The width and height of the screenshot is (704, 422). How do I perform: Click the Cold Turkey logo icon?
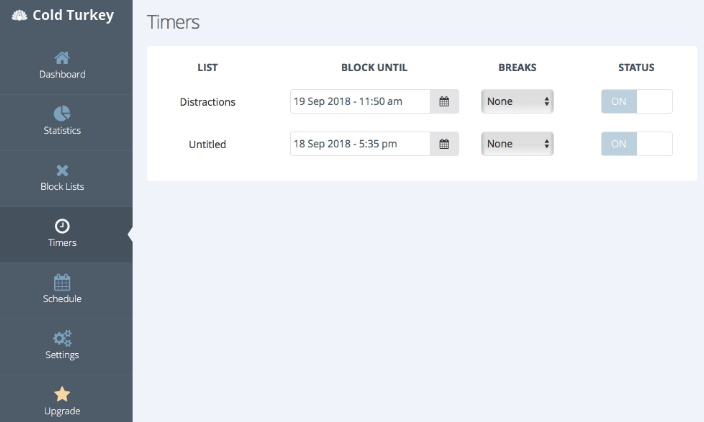coord(19,16)
